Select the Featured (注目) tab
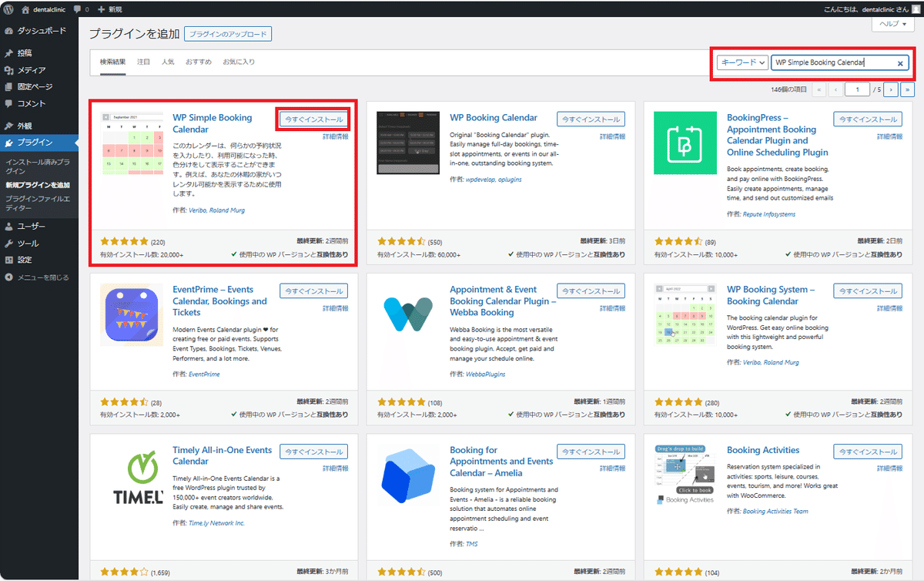The width and height of the screenshot is (924, 581). [x=143, y=62]
